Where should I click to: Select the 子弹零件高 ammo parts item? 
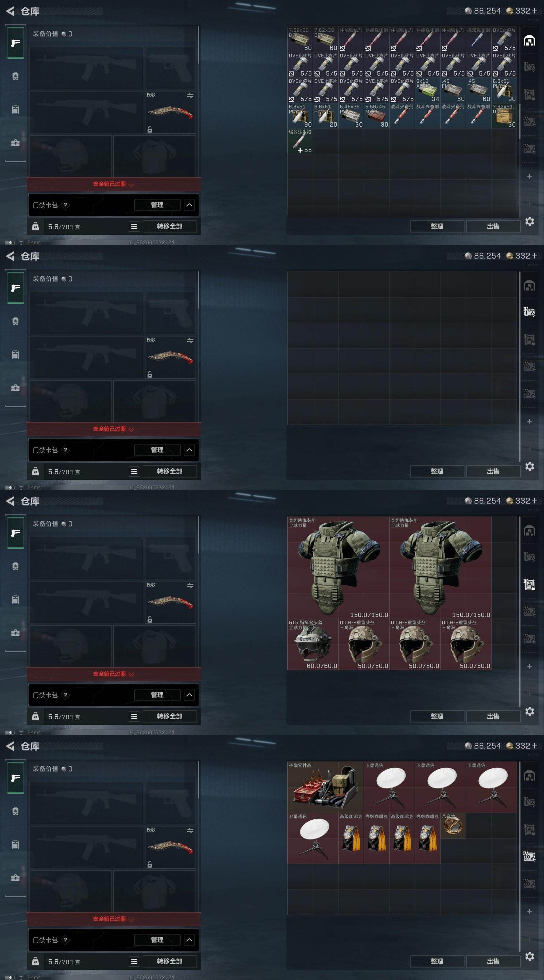click(x=325, y=787)
